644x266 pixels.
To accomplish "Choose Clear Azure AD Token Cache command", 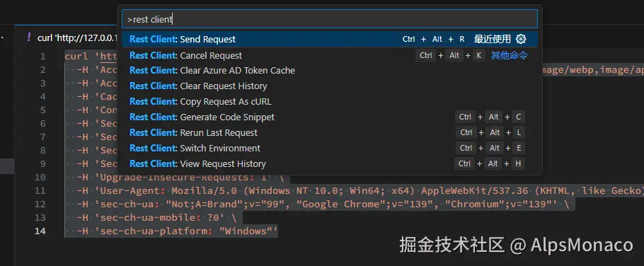I will pos(329,71).
